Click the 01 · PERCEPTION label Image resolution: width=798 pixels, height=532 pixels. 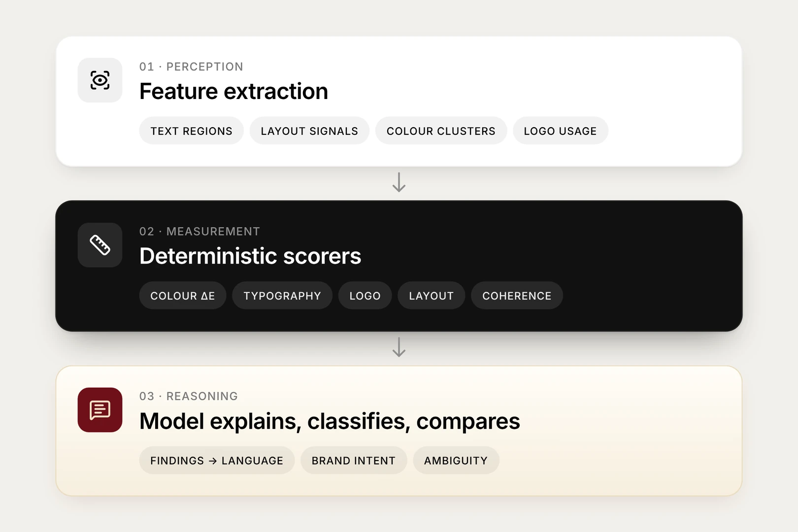tap(191, 66)
